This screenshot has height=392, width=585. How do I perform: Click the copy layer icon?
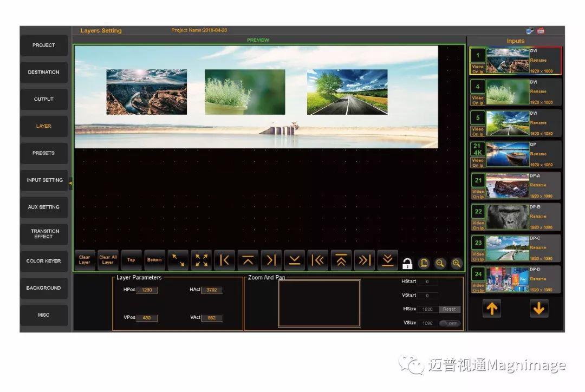tap(424, 263)
